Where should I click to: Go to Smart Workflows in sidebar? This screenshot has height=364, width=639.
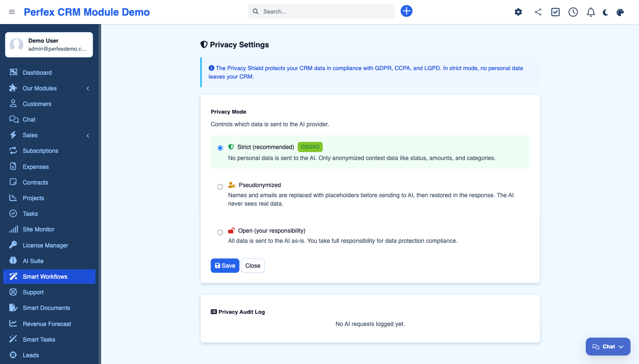[45, 277]
